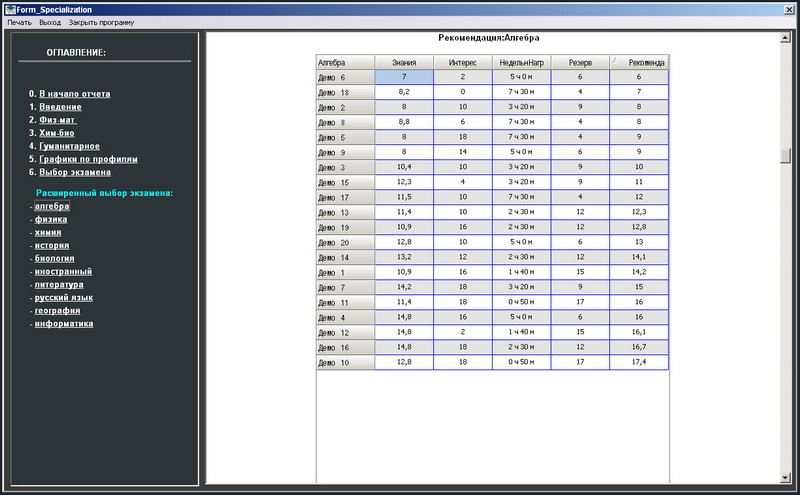Sort the table by the Рекоменда column

coord(640,62)
